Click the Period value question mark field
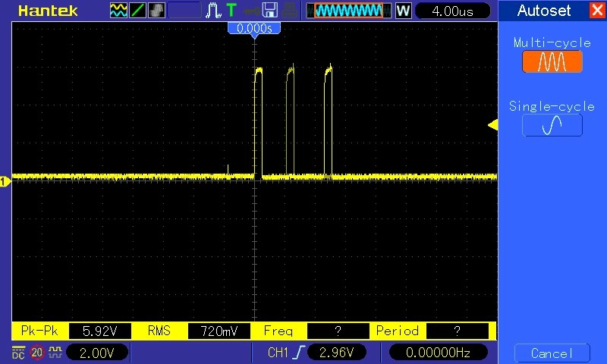The height and width of the screenshot is (364, 607). pos(458,331)
